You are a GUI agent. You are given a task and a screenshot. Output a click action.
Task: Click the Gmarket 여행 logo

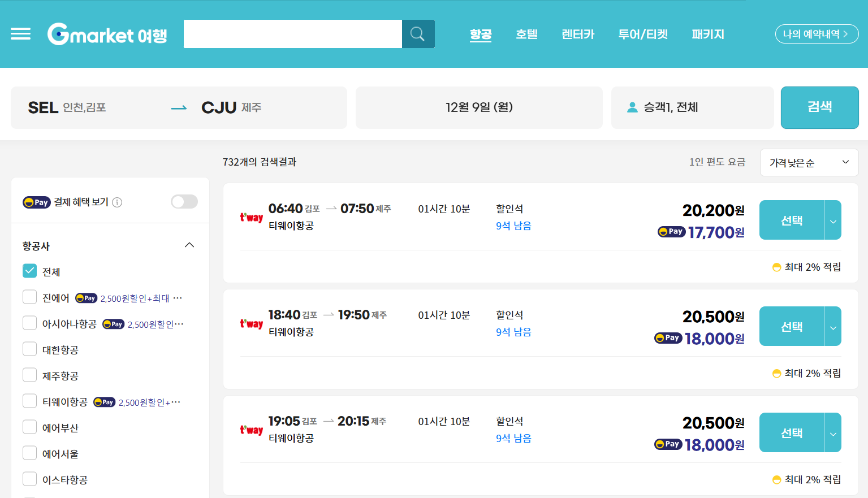pyautogui.click(x=107, y=34)
